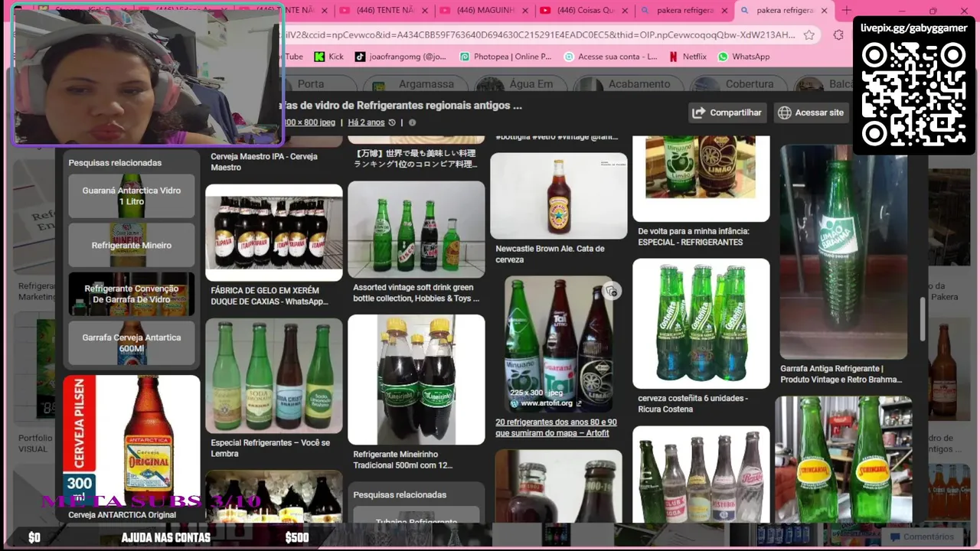Click the info icon beside Há 2 anos
The height and width of the screenshot is (551, 980).
point(412,122)
